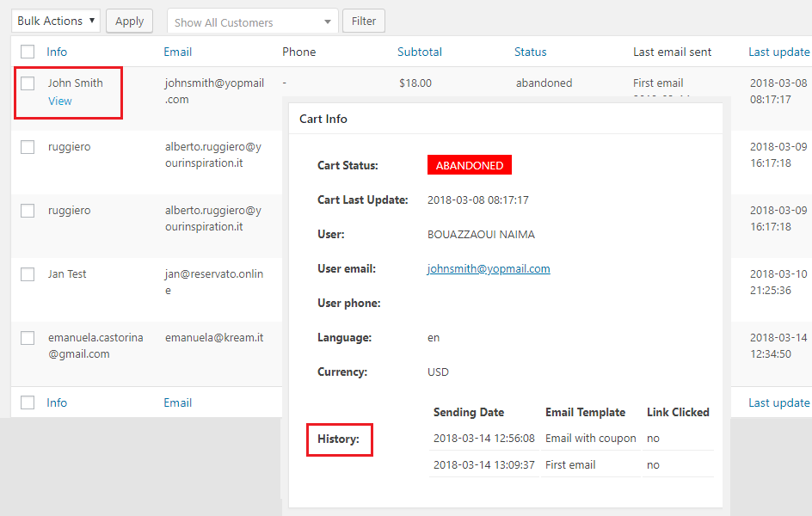Expand the Show All Customers combo box
The image size is (812, 516).
253,21
